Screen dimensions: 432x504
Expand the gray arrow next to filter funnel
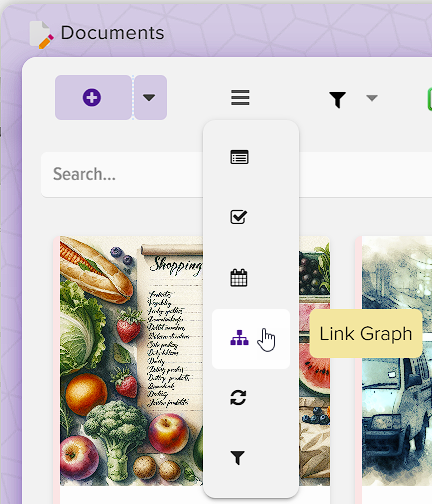pyautogui.click(x=372, y=98)
